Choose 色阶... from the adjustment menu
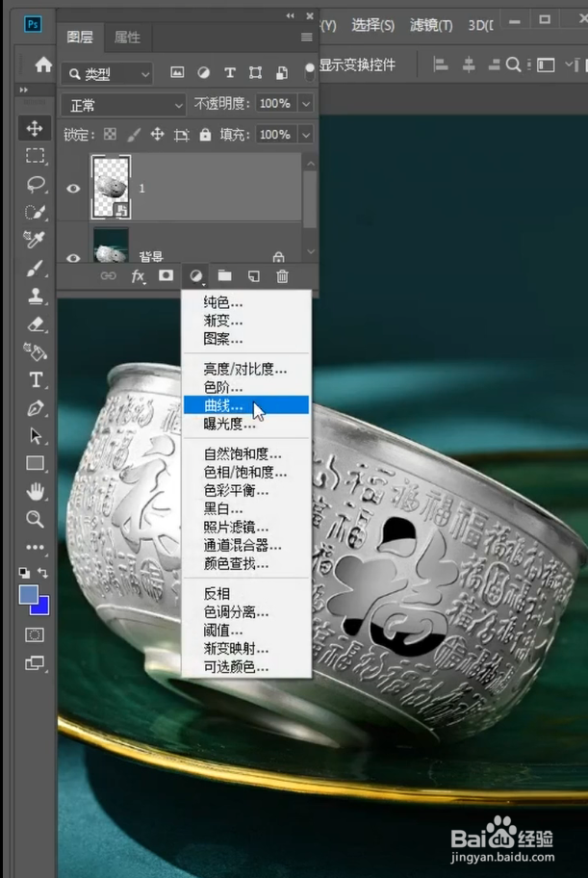This screenshot has width=588, height=878. point(245,387)
